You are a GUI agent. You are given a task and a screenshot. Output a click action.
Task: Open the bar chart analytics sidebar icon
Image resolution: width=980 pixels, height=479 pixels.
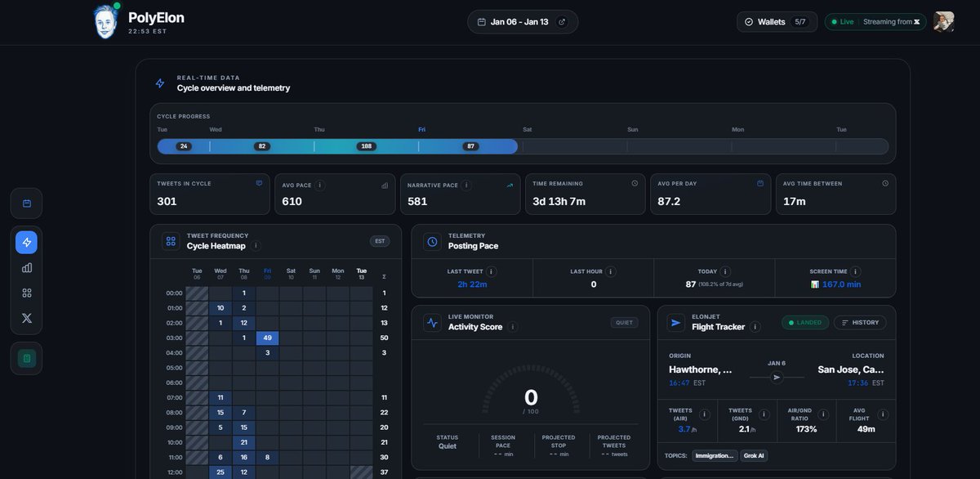pos(25,266)
